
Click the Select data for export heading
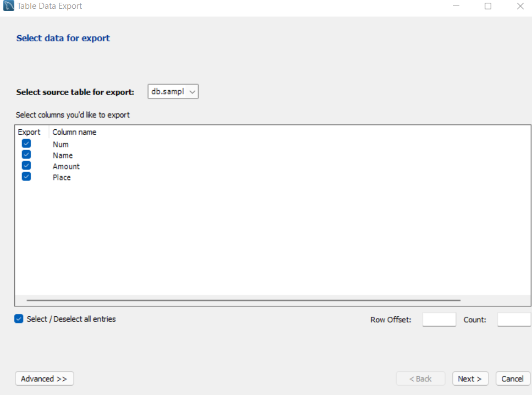click(x=63, y=38)
